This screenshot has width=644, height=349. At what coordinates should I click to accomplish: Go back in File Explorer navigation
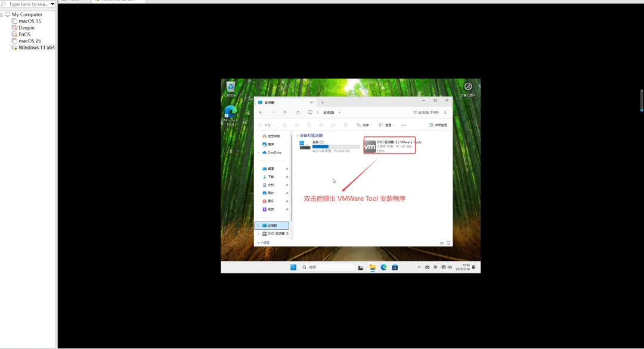point(261,113)
